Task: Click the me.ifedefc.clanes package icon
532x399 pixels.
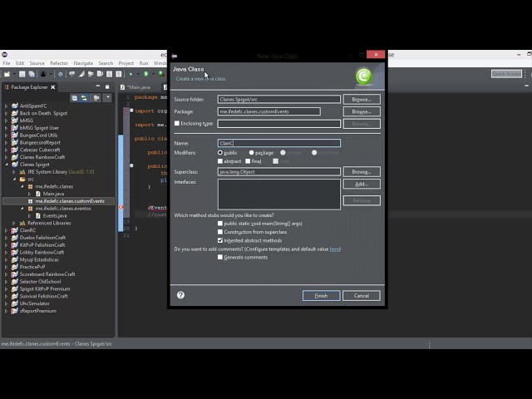Action: (31, 186)
